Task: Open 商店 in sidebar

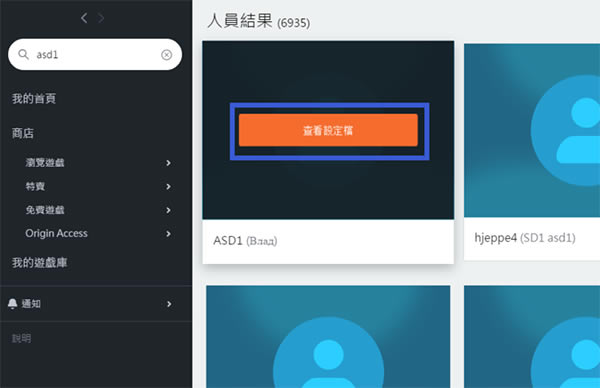Action: pos(23,133)
